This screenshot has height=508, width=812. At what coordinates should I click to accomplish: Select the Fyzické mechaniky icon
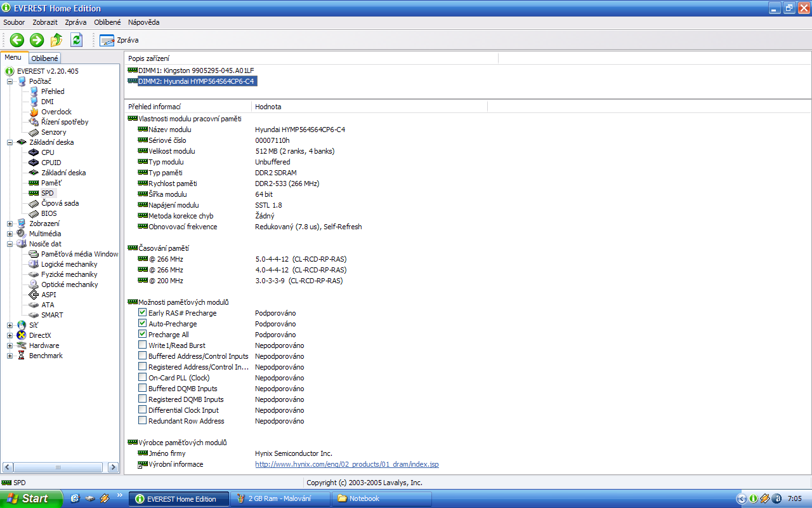[x=34, y=274]
